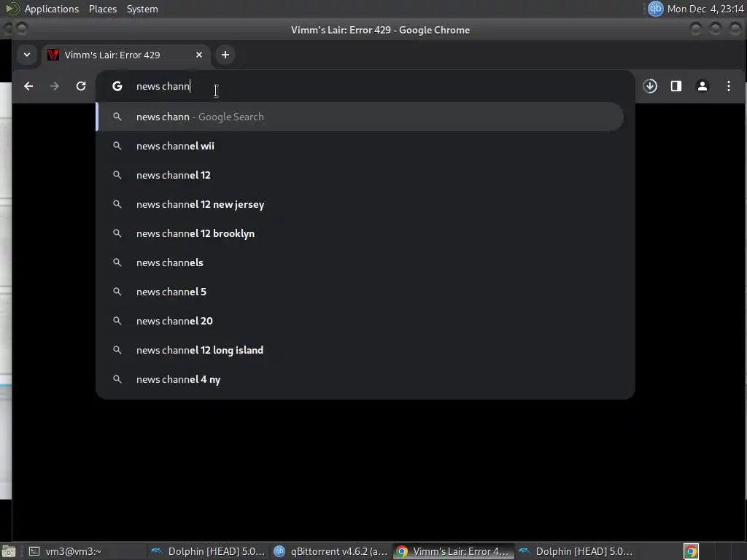Close the Vimm's Lair: Error 429 tab
Image resolution: width=747 pixels, height=560 pixels.
[x=199, y=55]
